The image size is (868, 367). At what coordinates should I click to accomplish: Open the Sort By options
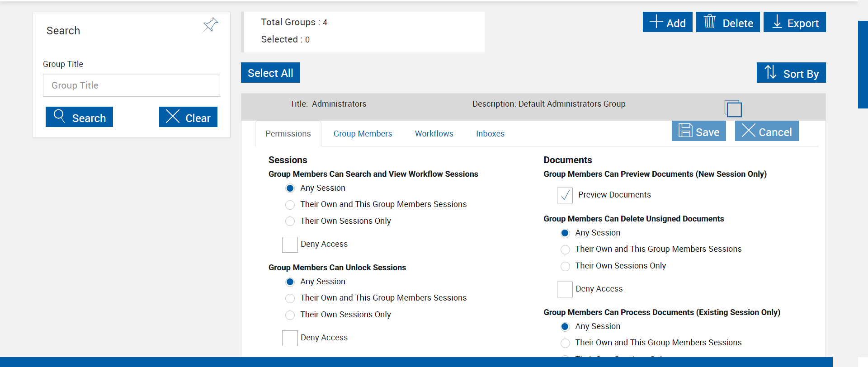pos(791,73)
